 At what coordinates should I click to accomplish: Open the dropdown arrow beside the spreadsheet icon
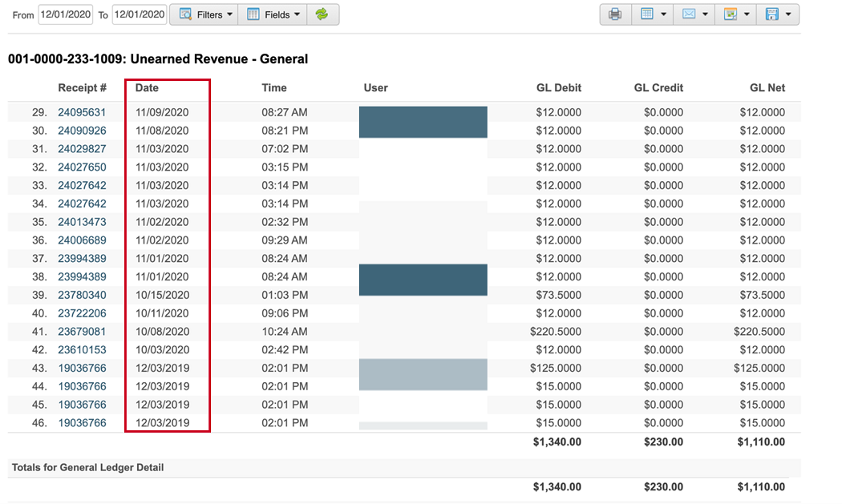pos(664,14)
